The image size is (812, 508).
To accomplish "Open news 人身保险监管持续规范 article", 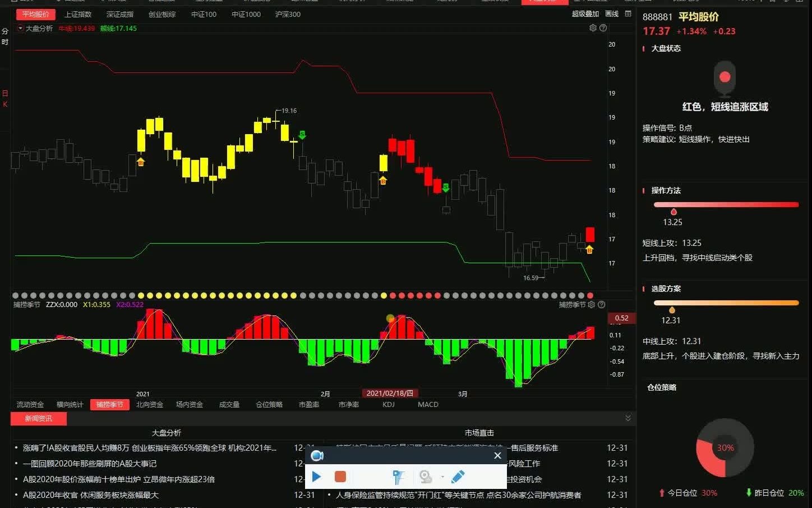I will (x=459, y=495).
